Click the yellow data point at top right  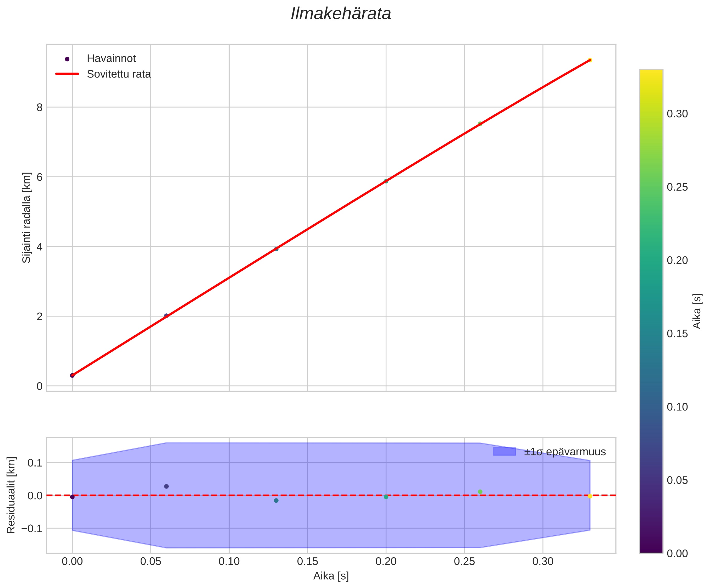click(590, 60)
